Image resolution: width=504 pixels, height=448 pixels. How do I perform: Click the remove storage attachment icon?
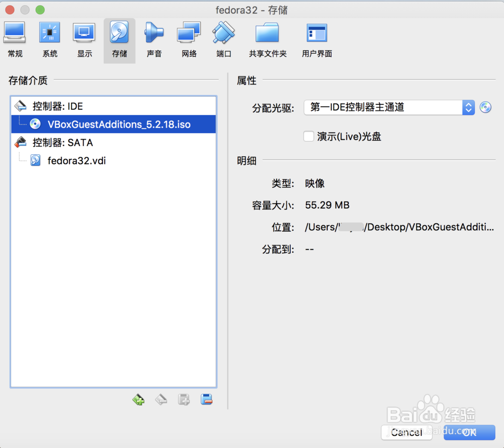[206, 400]
